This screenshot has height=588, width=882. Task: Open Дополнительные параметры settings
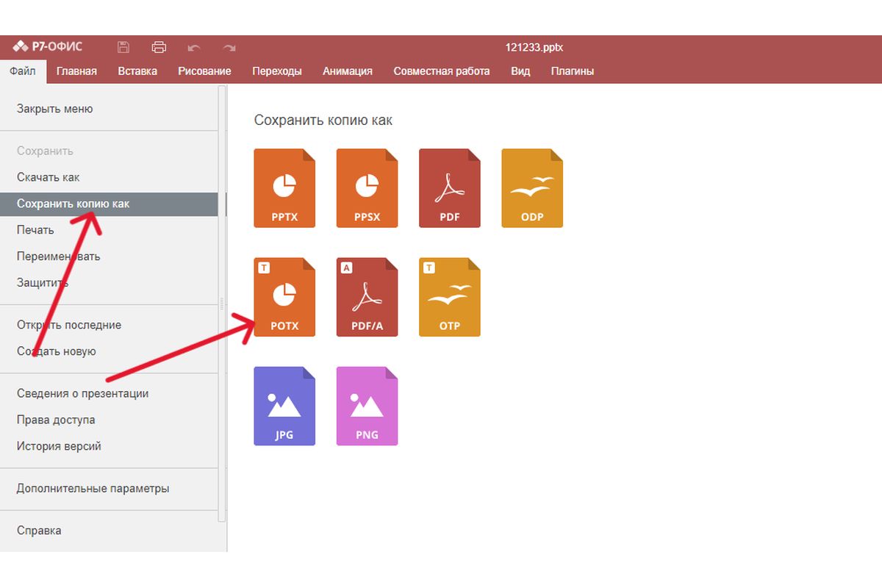click(x=93, y=488)
